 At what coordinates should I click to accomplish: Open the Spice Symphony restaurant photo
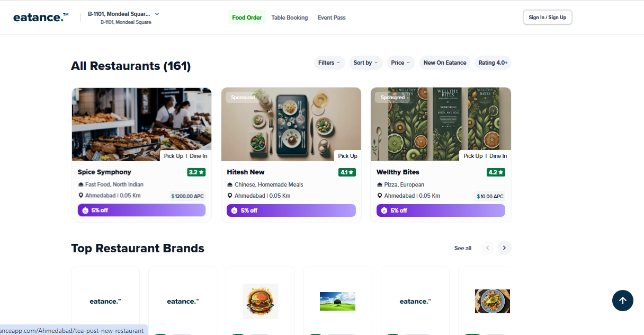[141, 124]
